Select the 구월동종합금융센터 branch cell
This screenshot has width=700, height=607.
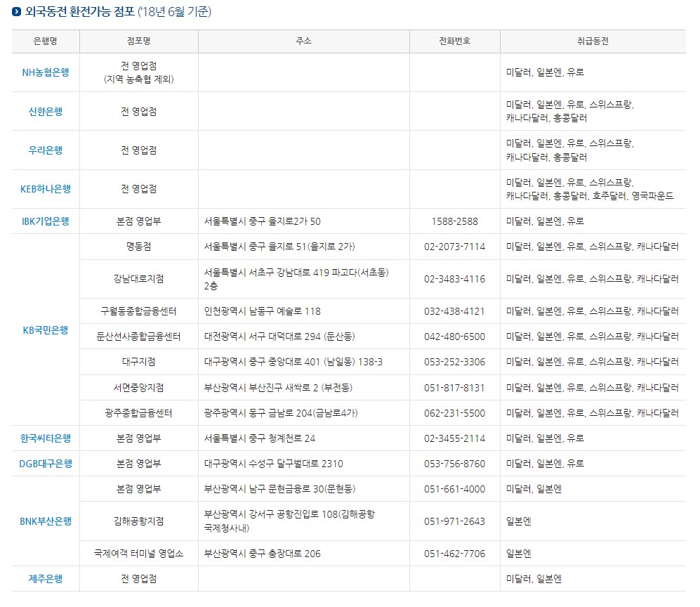(x=139, y=311)
